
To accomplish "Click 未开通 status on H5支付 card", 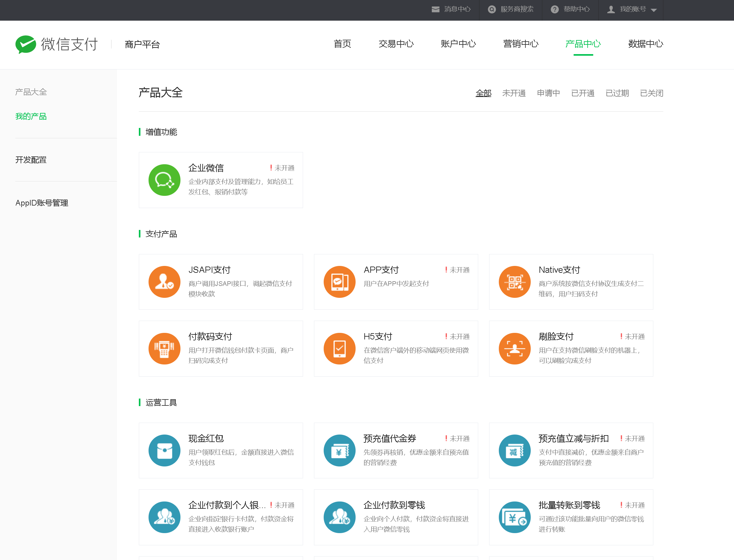I will (458, 336).
